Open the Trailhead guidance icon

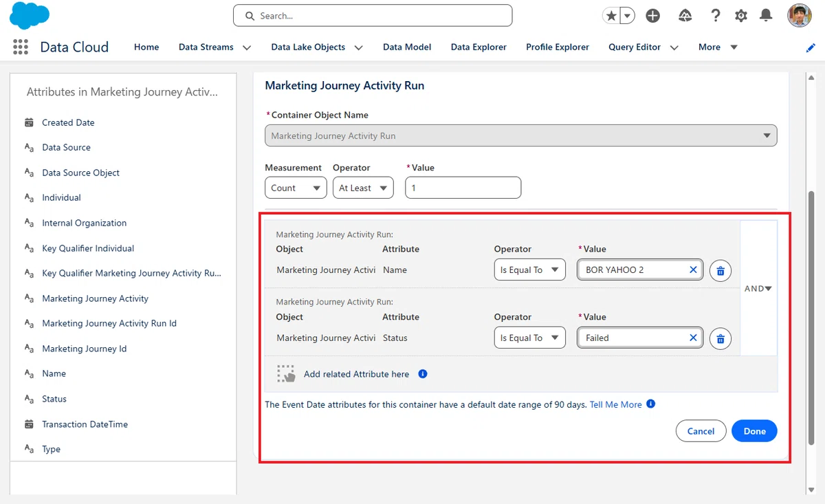(x=685, y=16)
